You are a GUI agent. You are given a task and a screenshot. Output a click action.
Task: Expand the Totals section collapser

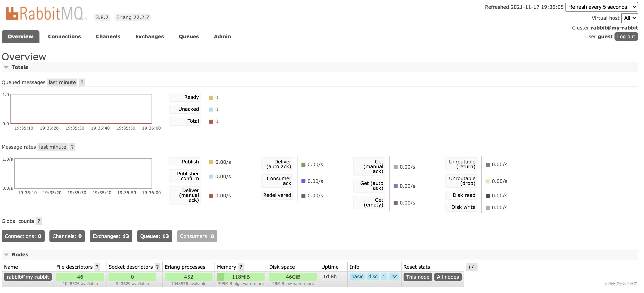tap(6, 67)
